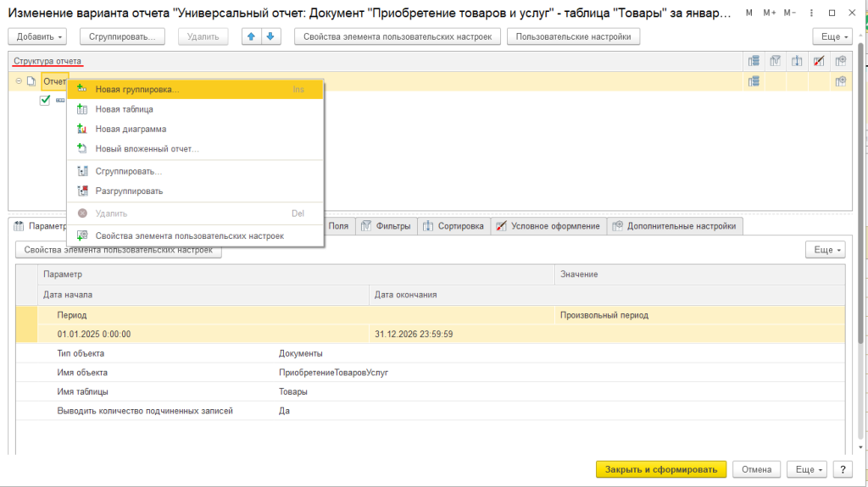Choose Новая таблица from the context menu

(x=124, y=109)
